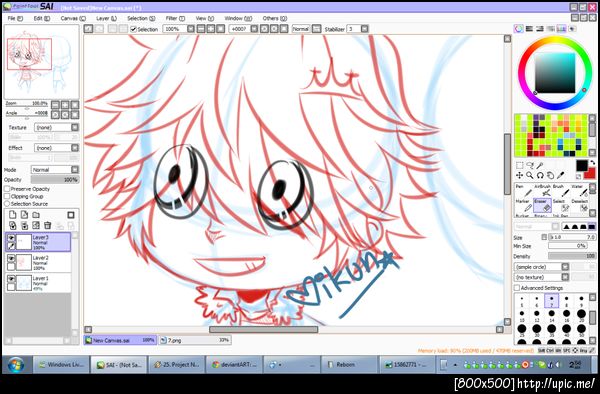Open the Effect dropdown
600x394 pixels.
(x=56, y=148)
